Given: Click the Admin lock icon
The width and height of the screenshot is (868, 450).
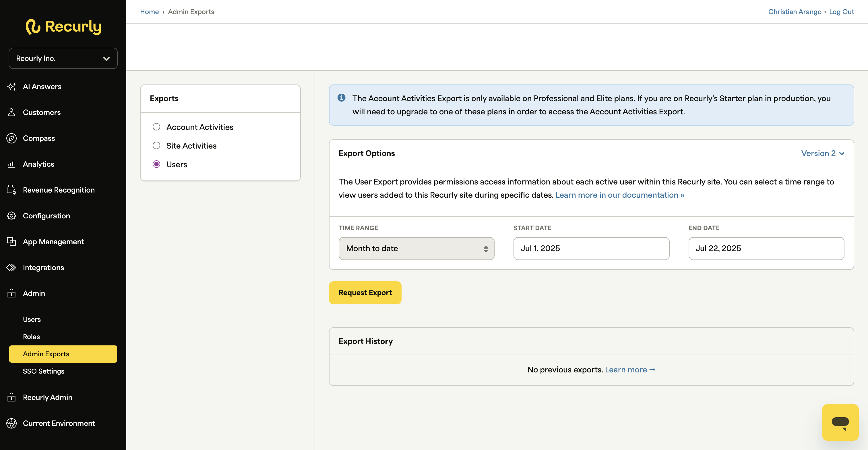Looking at the screenshot, I should click(x=11, y=293).
